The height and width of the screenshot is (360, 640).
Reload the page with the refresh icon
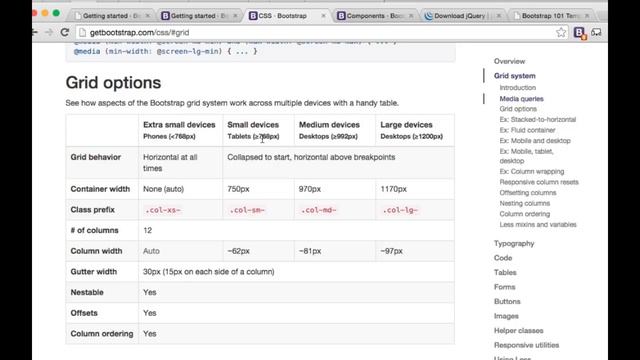64,32
